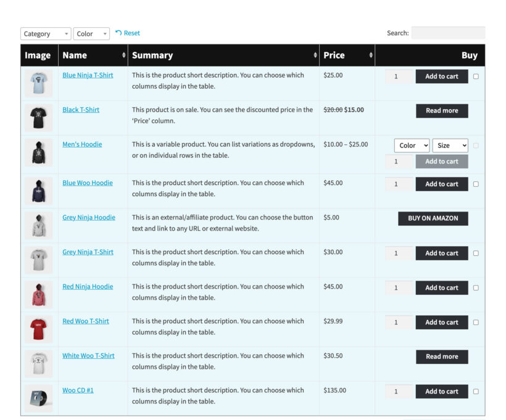Sort products using the Price sort arrows
The height and width of the screenshot is (420, 506).
tap(371, 56)
